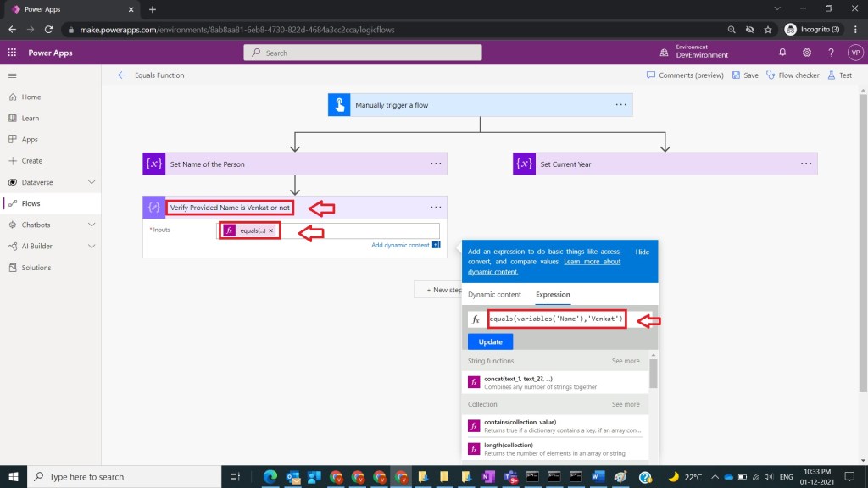Click the app launcher waffle icon
Screen dimensions: 868x488
tap(12, 53)
